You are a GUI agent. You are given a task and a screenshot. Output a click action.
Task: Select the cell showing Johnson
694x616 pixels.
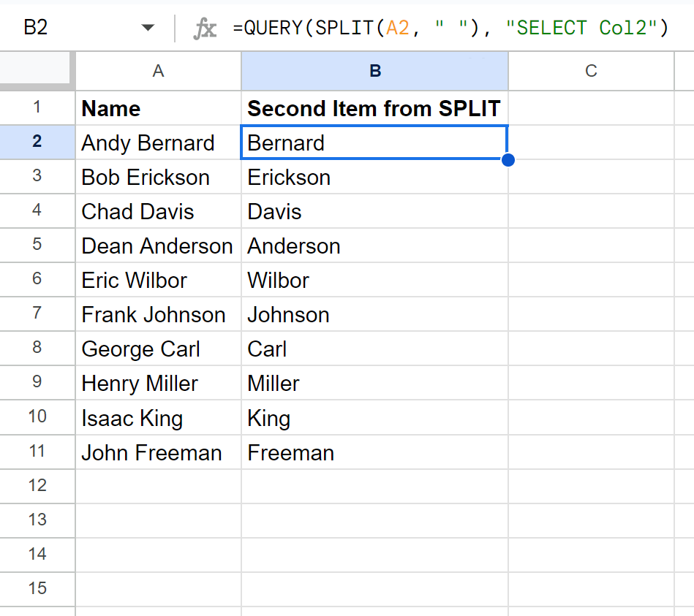(374, 314)
